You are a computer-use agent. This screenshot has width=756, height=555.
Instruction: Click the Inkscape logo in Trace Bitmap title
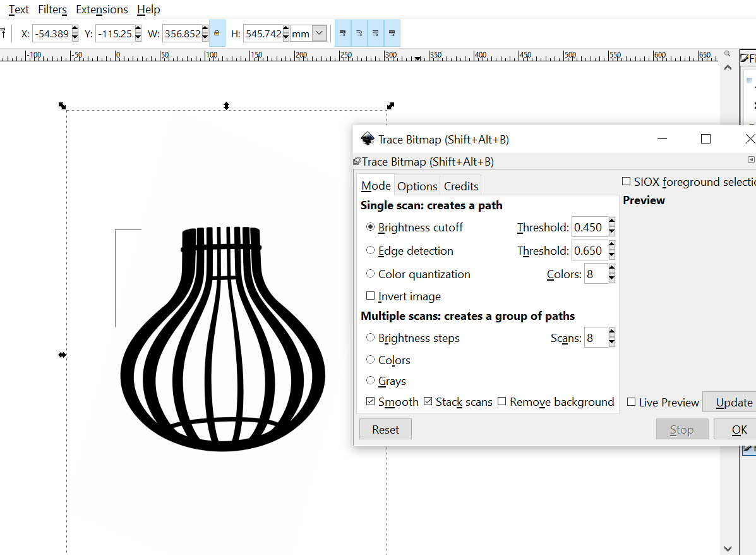368,139
